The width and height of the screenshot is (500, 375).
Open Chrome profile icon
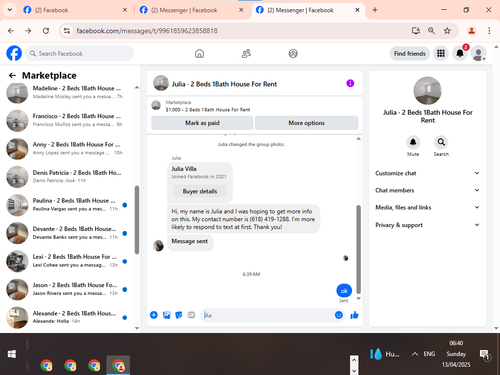(471, 31)
